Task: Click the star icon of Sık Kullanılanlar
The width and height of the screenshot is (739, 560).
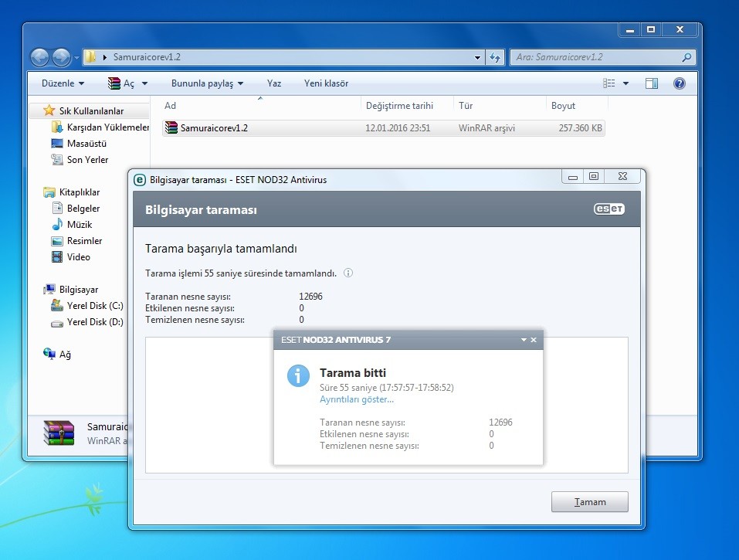Action: pyautogui.click(x=49, y=110)
